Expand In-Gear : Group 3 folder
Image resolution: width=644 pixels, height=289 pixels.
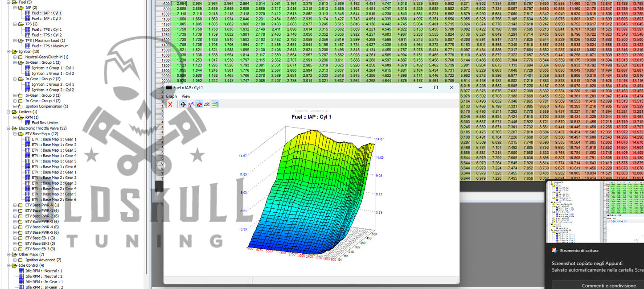(15, 95)
